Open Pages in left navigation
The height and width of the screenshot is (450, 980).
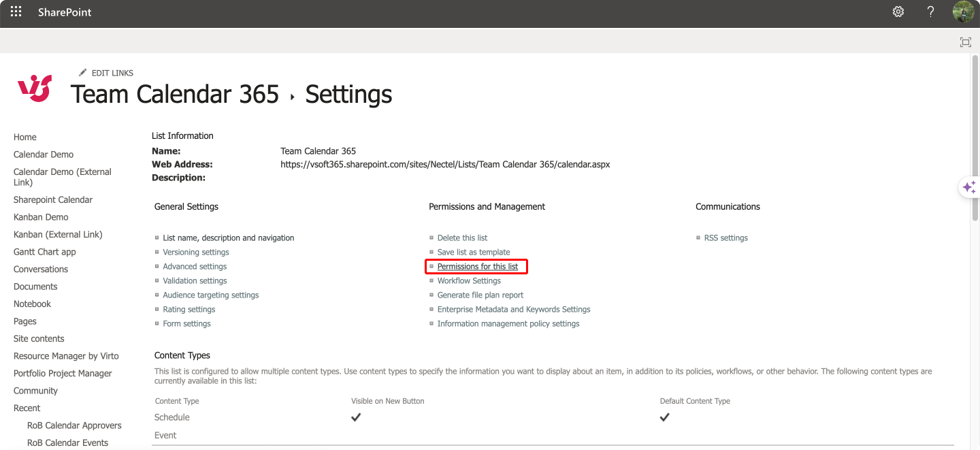point(25,321)
